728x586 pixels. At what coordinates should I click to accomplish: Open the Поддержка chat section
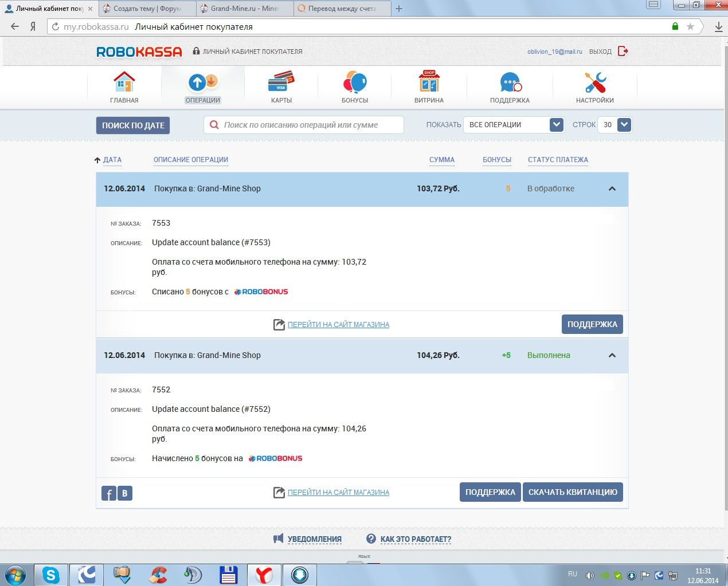510,87
